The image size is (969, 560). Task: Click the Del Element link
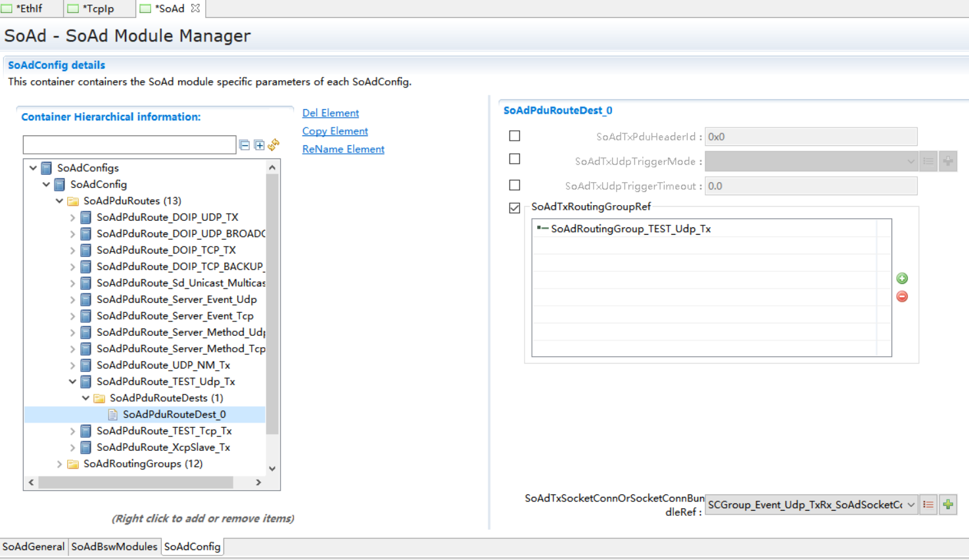(x=330, y=113)
